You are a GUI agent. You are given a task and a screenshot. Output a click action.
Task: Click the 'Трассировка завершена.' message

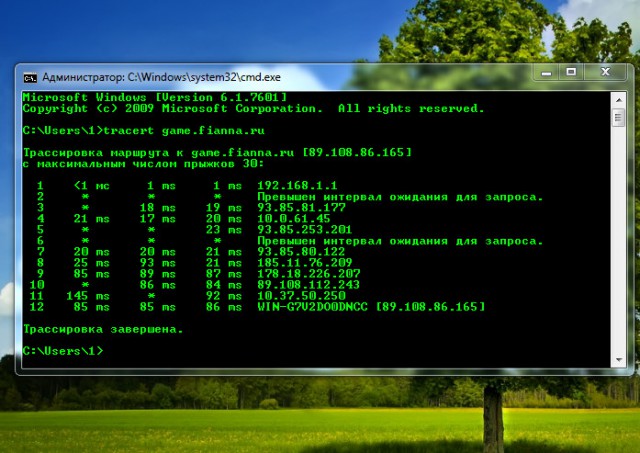pos(102,329)
